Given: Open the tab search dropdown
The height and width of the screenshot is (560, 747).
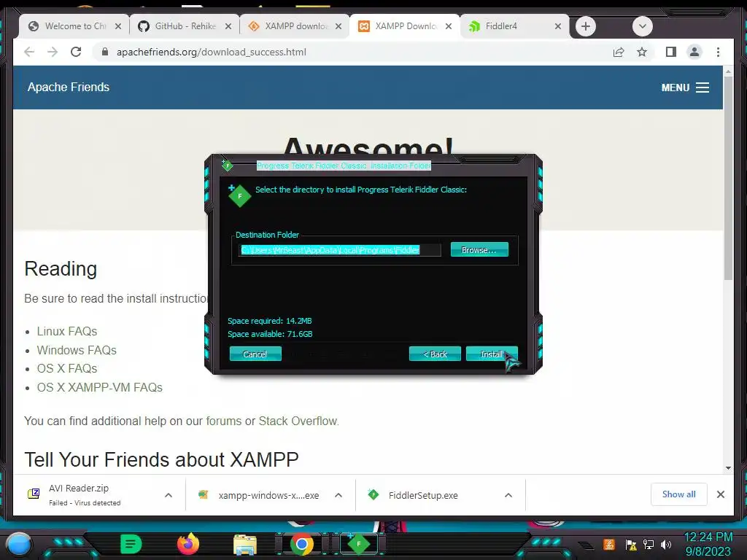Looking at the screenshot, I should [642, 26].
